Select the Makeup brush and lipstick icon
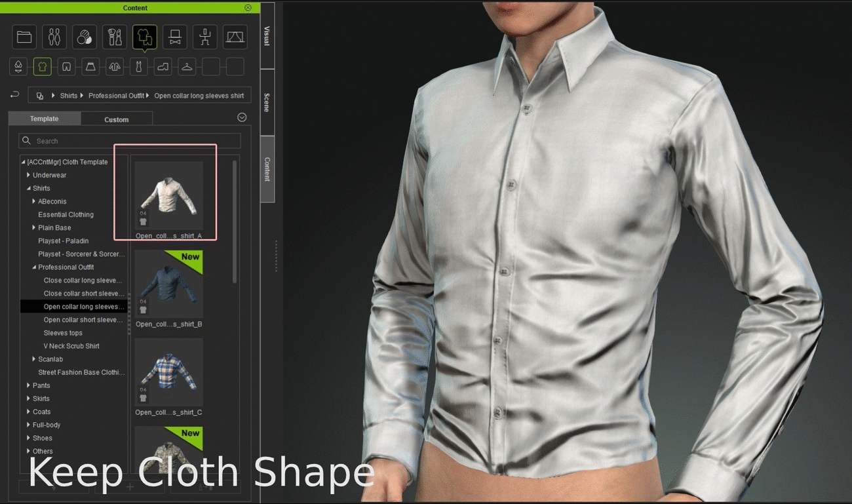This screenshot has width=852, height=504. click(115, 37)
